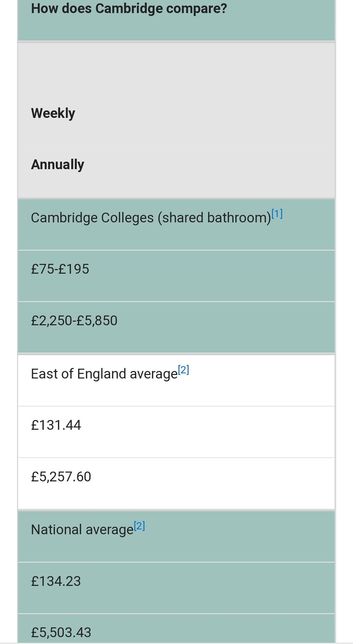Select the Annually column header
The width and height of the screenshot is (353, 644).
click(57, 164)
